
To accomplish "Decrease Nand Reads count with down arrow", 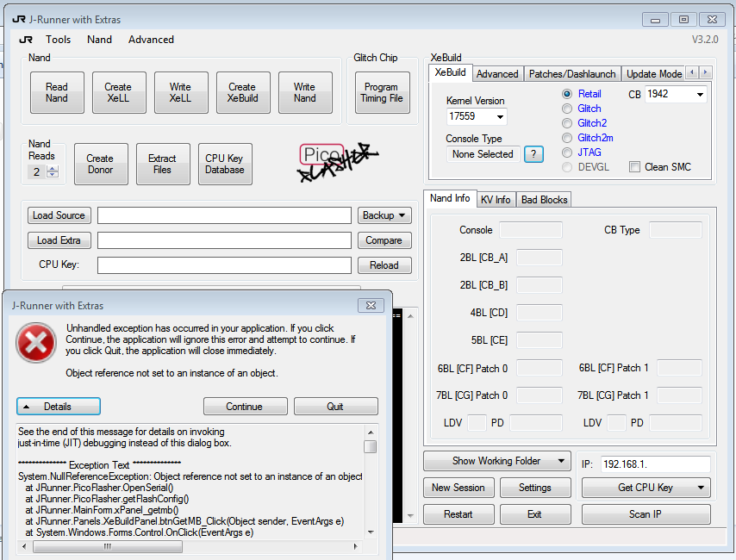I will (53, 175).
